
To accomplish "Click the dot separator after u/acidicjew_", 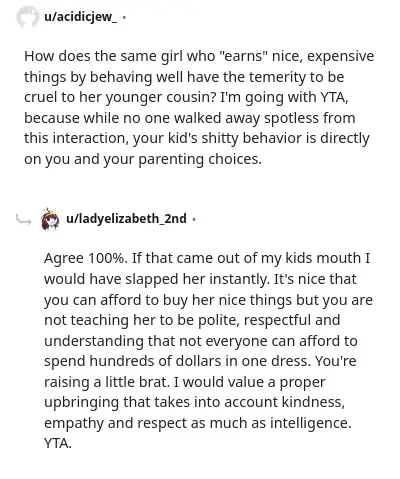I will (124, 17).
